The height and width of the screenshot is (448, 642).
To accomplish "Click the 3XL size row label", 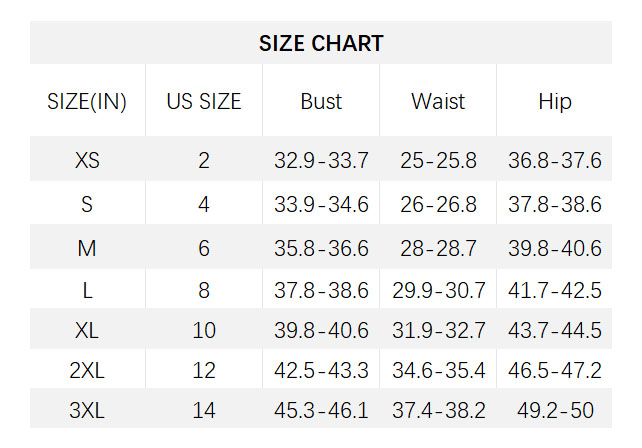I will (87, 411).
